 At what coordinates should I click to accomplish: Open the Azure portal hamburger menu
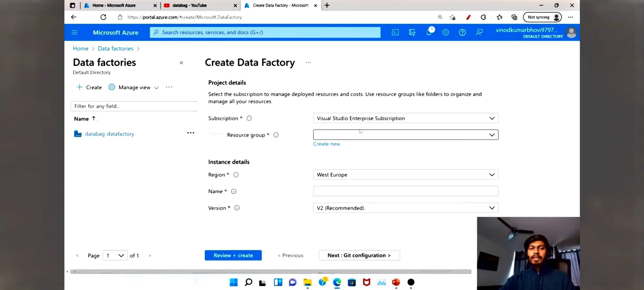coord(75,32)
